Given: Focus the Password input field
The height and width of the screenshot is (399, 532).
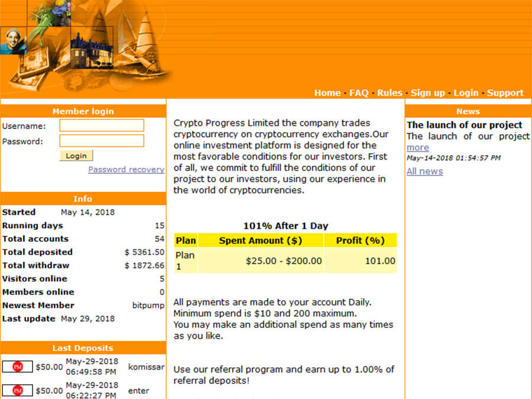Looking at the screenshot, I should point(102,141).
